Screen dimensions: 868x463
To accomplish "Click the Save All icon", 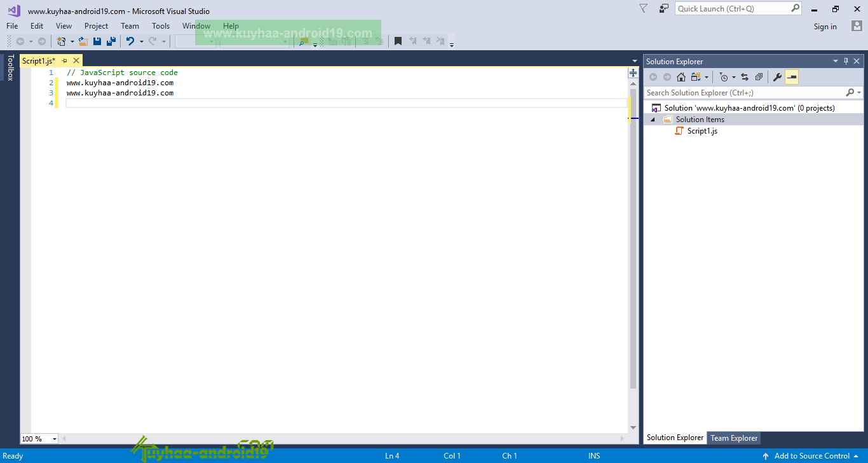I will 111,41.
